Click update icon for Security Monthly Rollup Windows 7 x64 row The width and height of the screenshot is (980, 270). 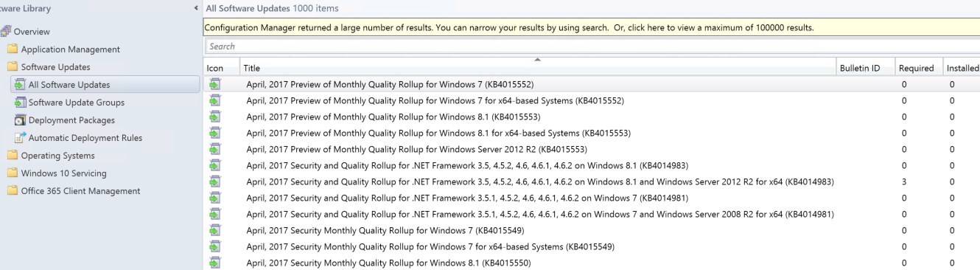[214, 246]
